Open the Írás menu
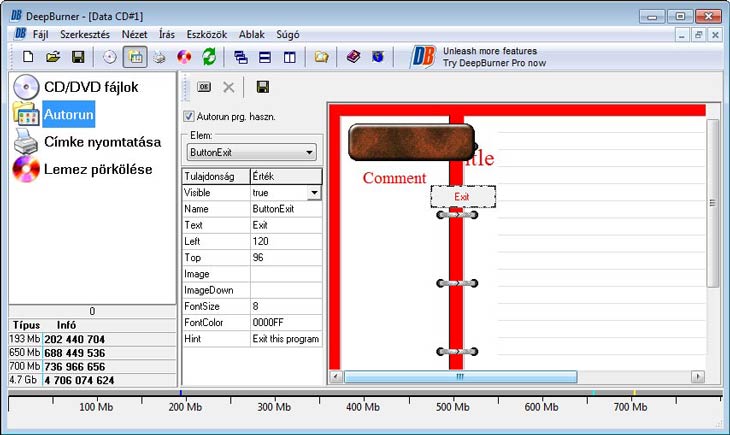Screen dimensions: 730x435 pos(167,34)
